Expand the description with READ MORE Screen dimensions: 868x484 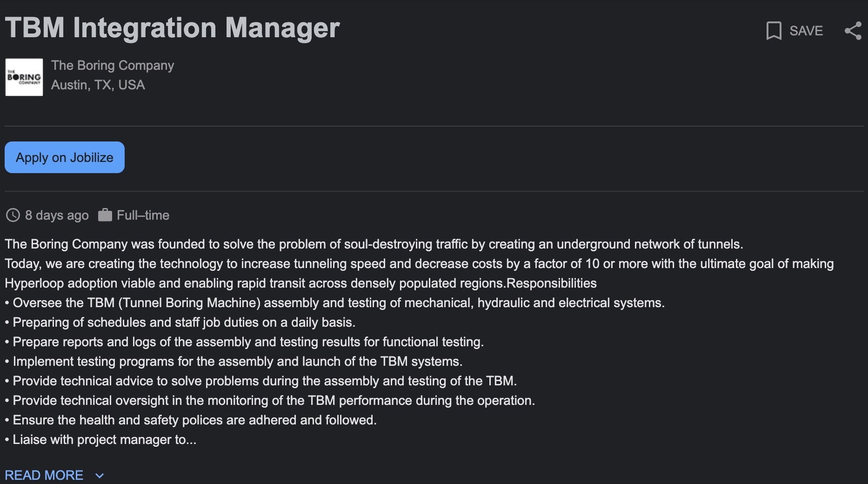click(x=44, y=475)
